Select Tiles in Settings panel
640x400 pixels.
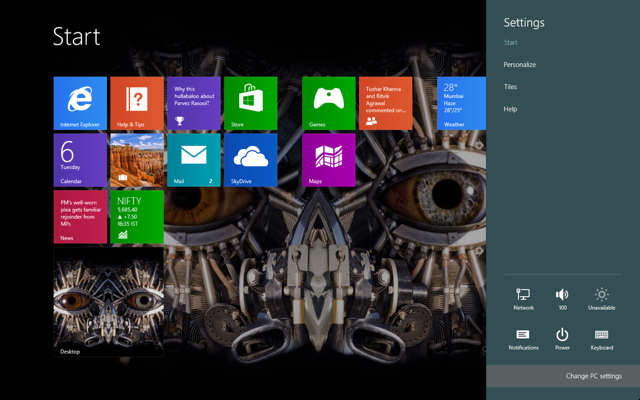point(511,87)
